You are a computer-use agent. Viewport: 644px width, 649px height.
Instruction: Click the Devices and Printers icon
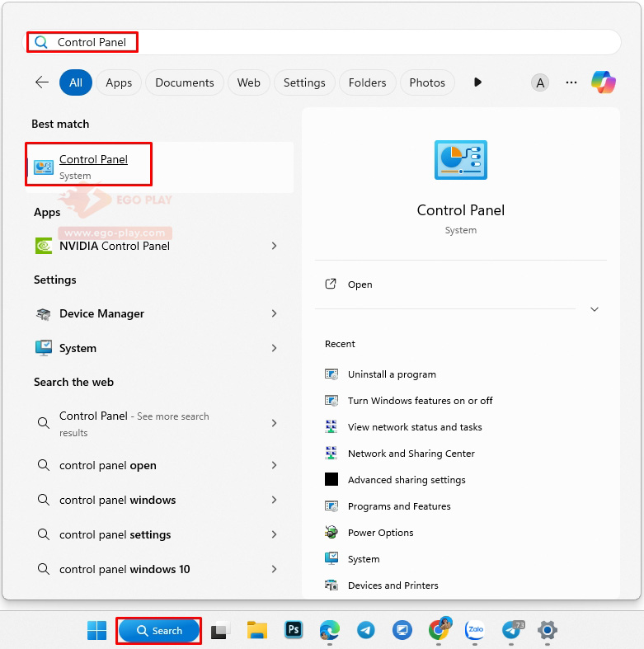(331, 586)
